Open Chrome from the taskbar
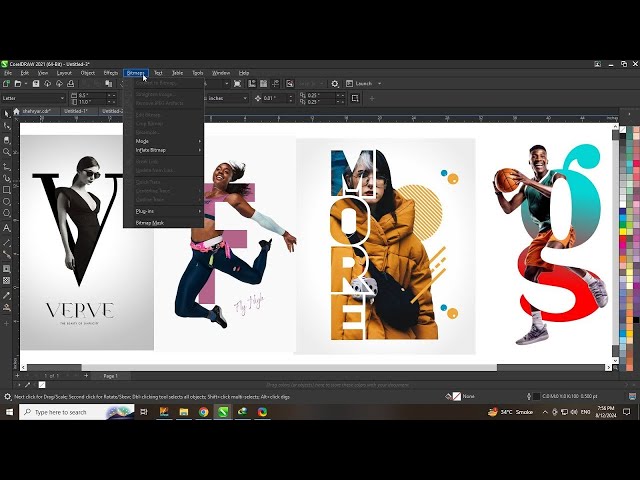Screen dimensions: 640x480 click(203, 412)
